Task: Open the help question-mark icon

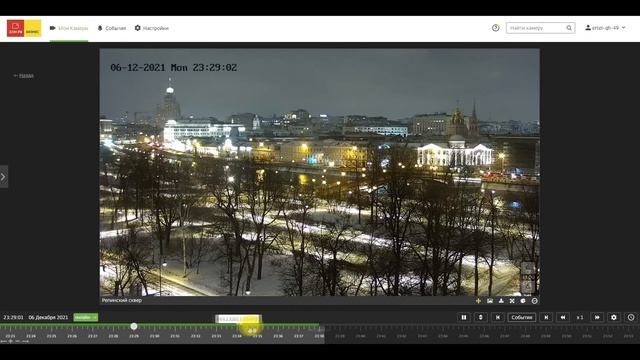Action: pyautogui.click(x=496, y=28)
